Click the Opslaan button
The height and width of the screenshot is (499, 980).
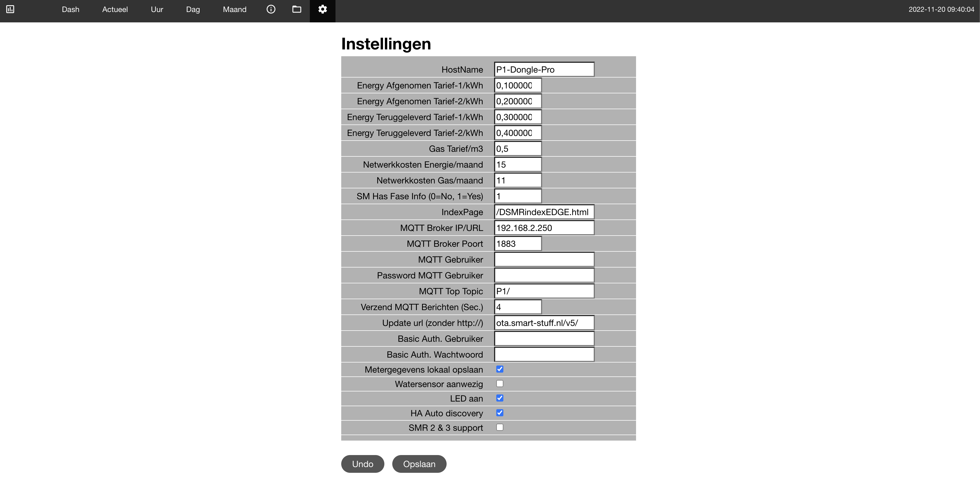(419, 464)
